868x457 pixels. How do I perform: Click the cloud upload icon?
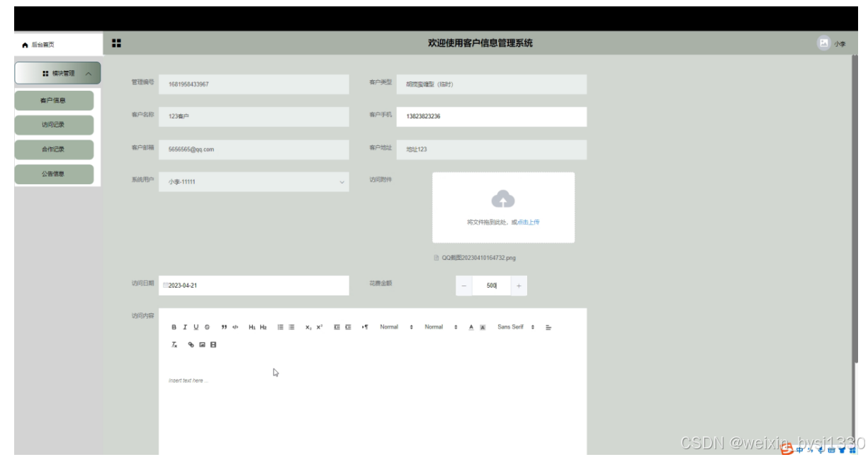[503, 199]
